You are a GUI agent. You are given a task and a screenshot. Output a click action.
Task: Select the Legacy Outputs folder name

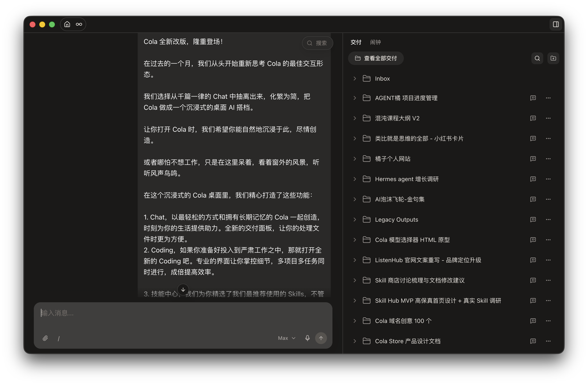pyautogui.click(x=396, y=220)
